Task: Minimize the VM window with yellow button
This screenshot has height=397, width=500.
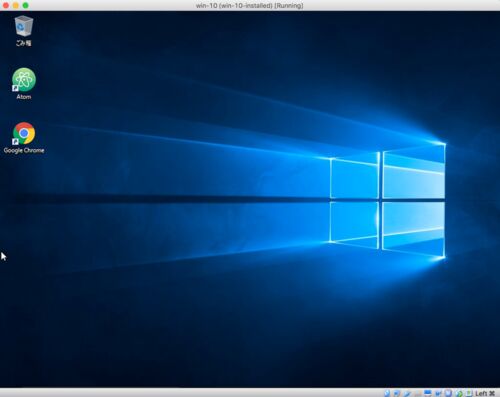Action: 15,5
